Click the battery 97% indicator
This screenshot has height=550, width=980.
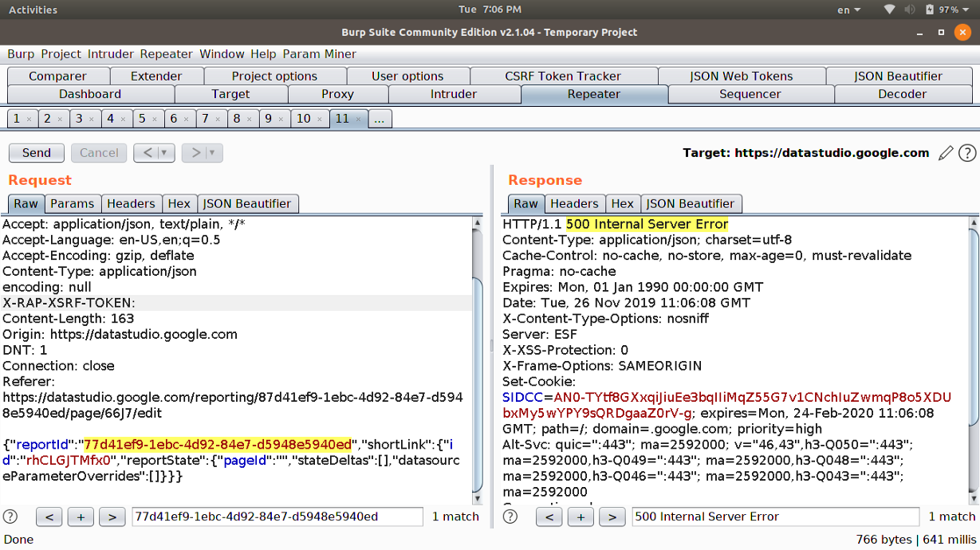[942, 10]
